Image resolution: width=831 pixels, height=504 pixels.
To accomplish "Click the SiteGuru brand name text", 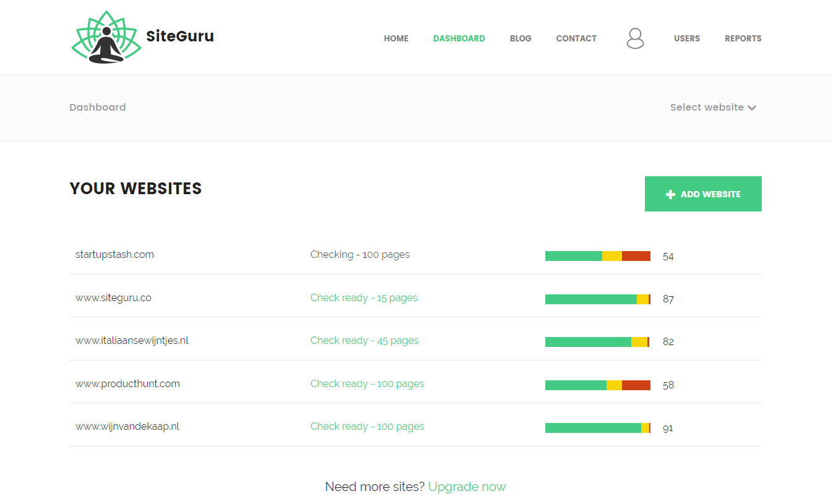I will (x=180, y=36).
